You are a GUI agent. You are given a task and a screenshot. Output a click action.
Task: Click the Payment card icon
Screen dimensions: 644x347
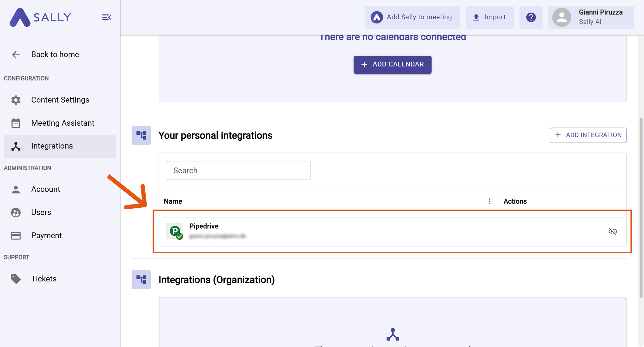16,235
